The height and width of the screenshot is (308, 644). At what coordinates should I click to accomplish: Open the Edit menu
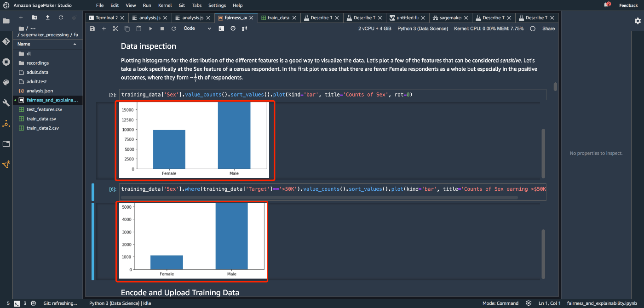coord(115,6)
